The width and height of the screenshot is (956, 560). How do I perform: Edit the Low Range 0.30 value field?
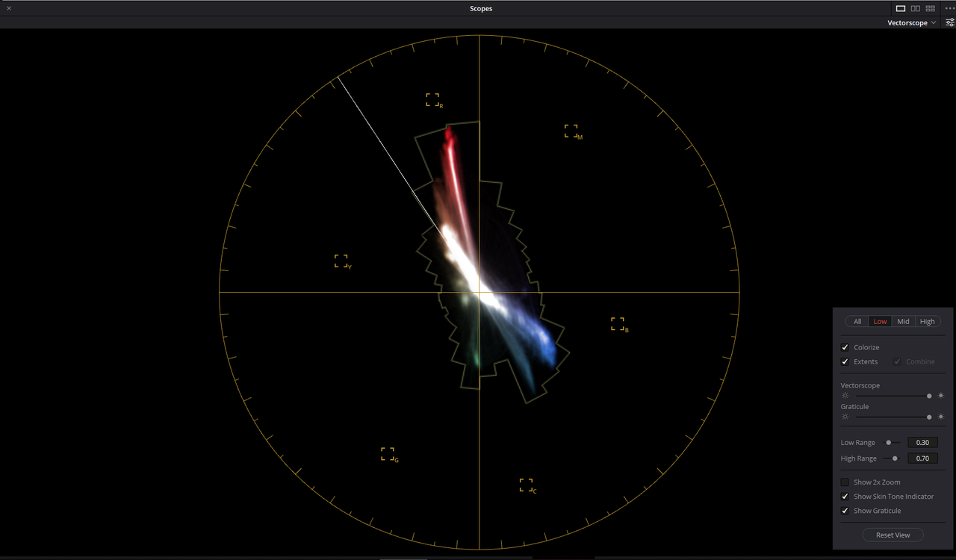[x=922, y=443]
